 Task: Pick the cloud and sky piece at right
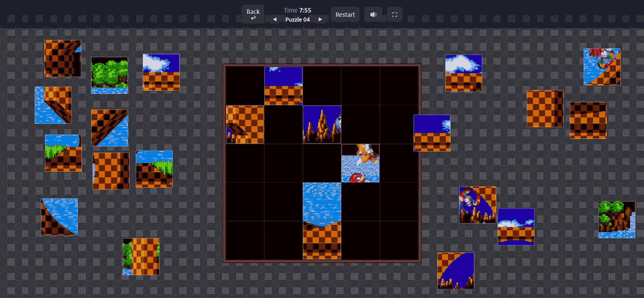pos(464,72)
